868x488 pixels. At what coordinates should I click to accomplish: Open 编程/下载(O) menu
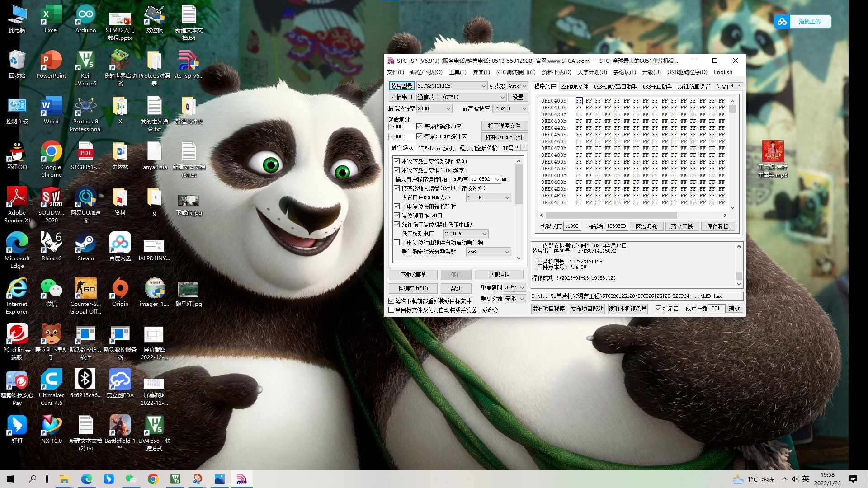tap(426, 72)
